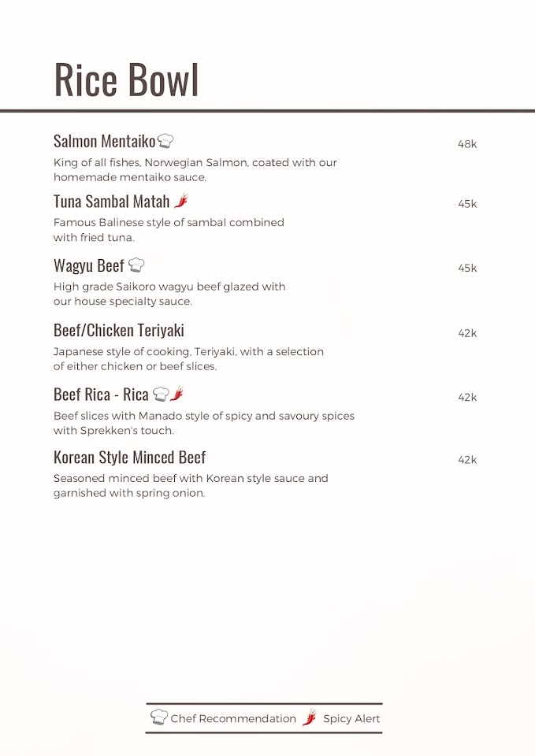Click the chef hat icon in the legend

point(159,717)
